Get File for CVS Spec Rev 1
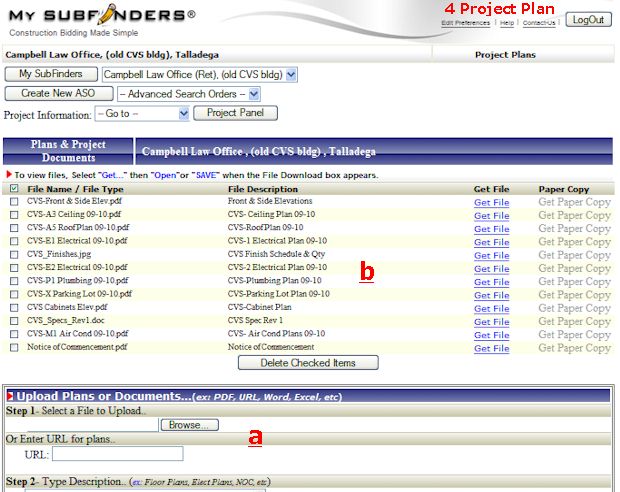 click(491, 322)
